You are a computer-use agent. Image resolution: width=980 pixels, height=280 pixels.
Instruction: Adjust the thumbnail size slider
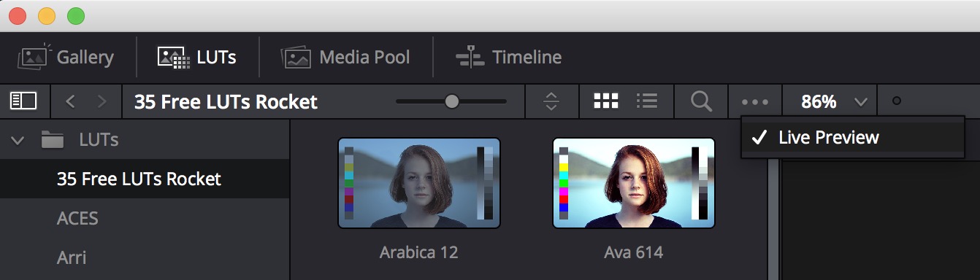[x=451, y=101]
